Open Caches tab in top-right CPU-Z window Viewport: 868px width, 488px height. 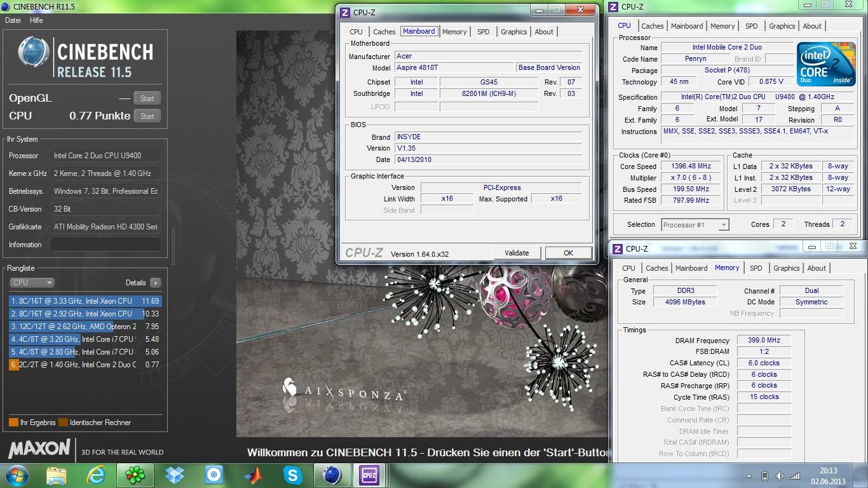click(653, 26)
